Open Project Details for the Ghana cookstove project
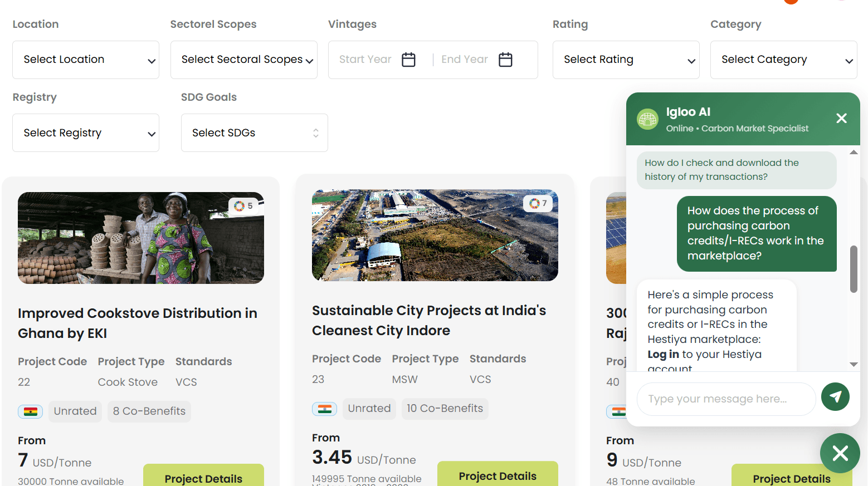The width and height of the screenshot is (868, 486). [x=203, y=479]
